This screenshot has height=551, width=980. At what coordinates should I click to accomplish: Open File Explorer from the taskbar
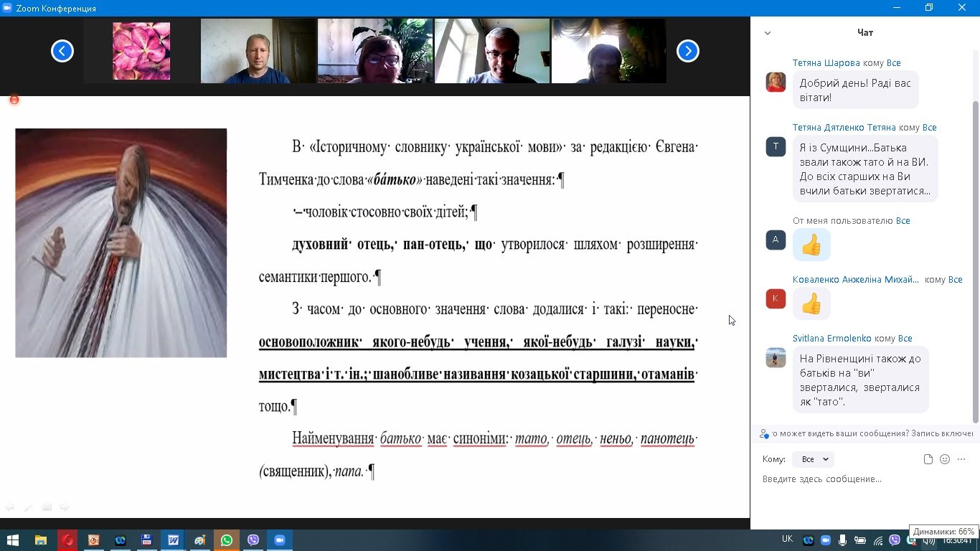[40, 540]
